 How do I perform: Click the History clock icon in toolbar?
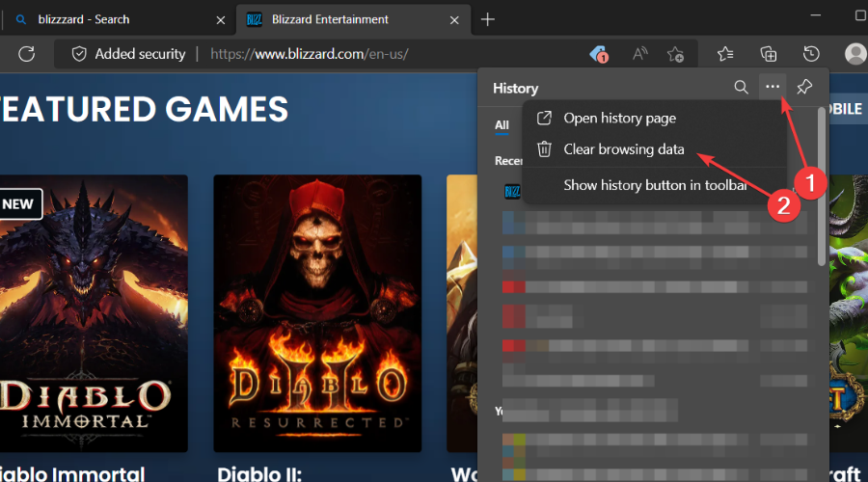(811, 54)
